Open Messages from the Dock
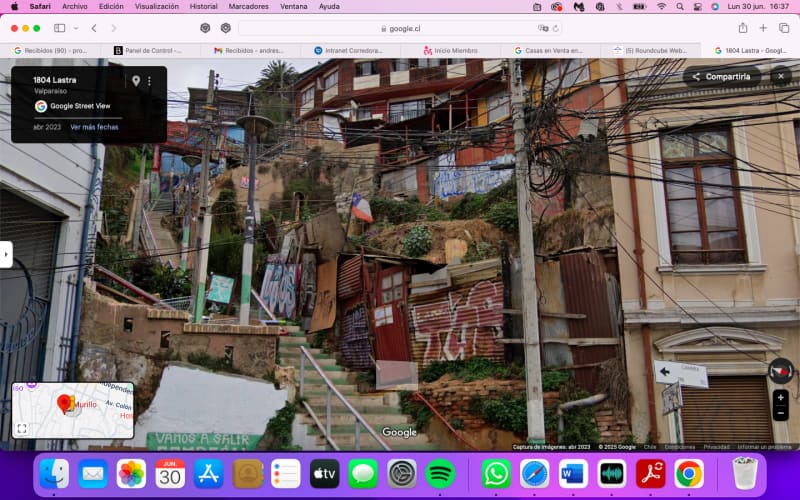Image resolution: width=800 pixels, height=500 pixels. [363, 474]
